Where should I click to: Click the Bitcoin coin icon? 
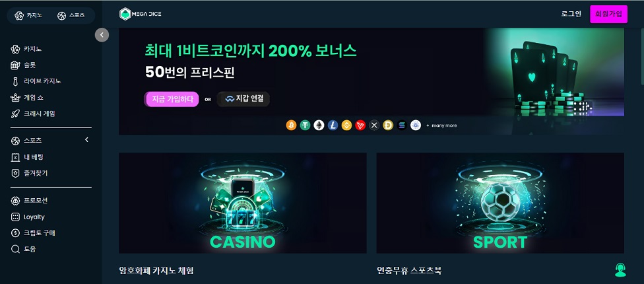291,125
